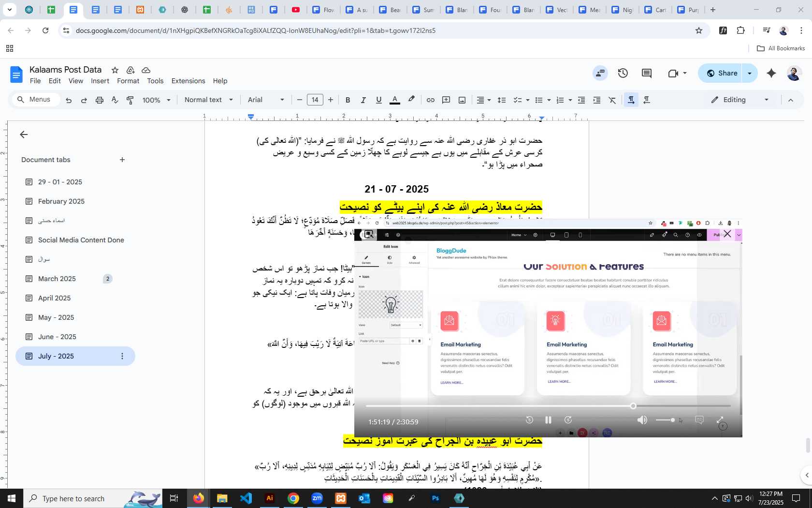
Task: Open line and paragraph spacing options
Action: (x=502, y=100)
